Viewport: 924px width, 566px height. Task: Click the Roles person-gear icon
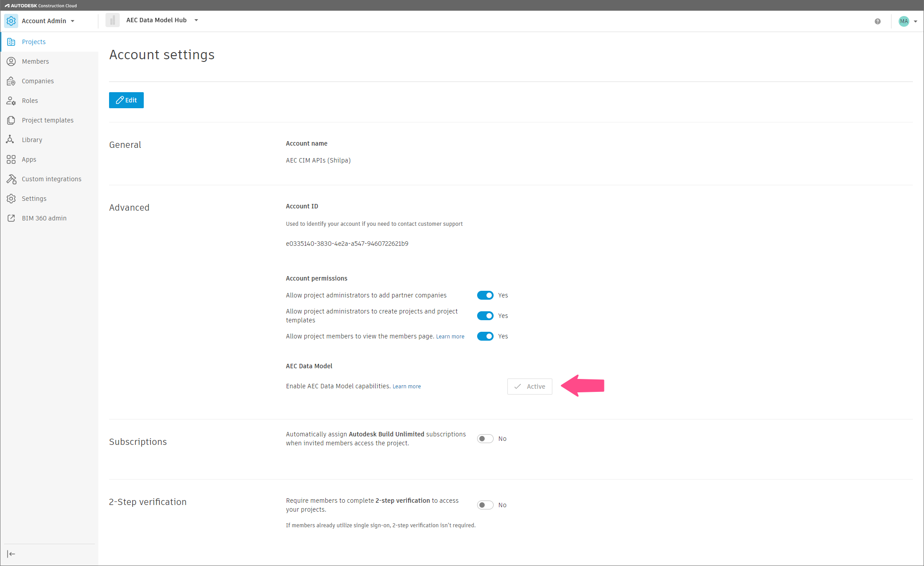[x=11, y=101]
